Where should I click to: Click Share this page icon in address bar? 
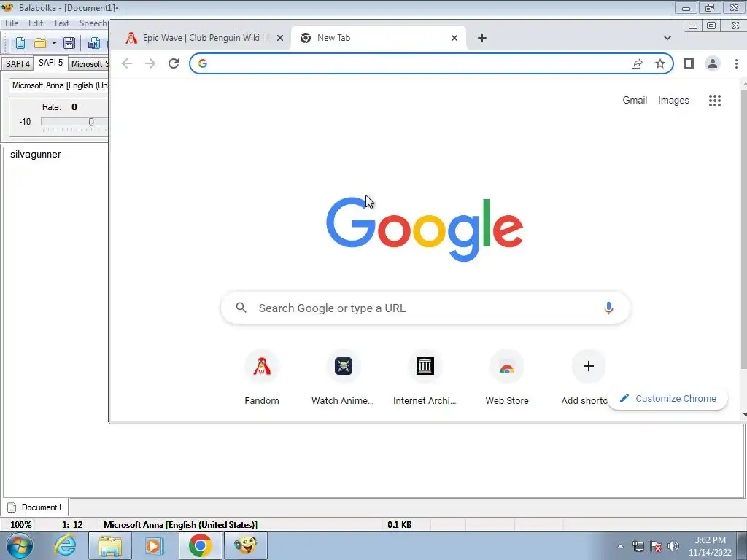coord(637,63)
